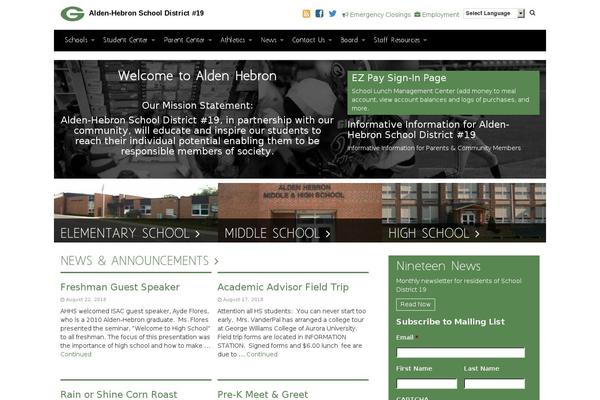Focus the Email input field
Screen dimensions: 600x400
coord(461,353)
